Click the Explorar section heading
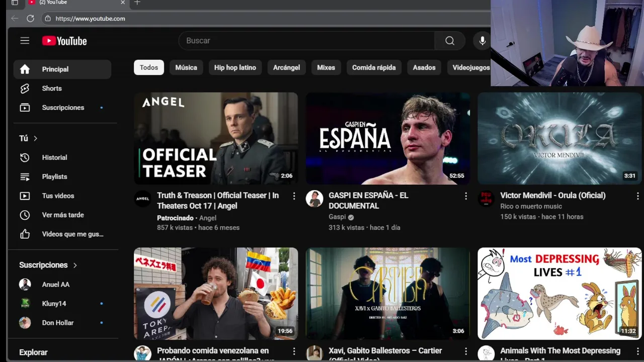The width and height of the screenshot is (644, 362). coord(33,352)
